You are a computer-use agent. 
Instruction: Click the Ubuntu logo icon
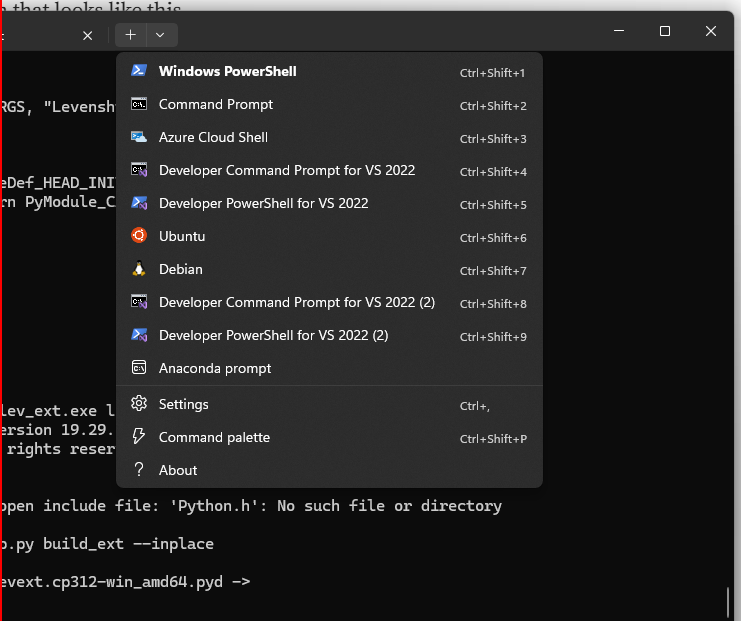pos(139,235)
